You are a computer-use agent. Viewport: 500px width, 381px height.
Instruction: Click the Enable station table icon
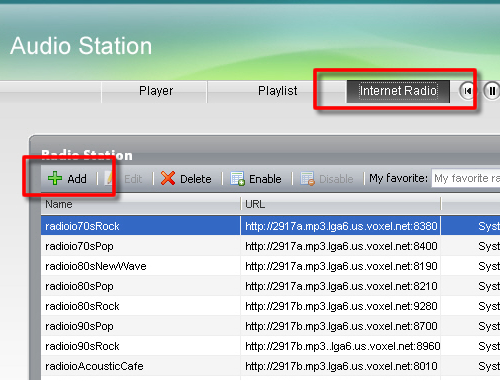pyautogui.click(x=237, y=178)
